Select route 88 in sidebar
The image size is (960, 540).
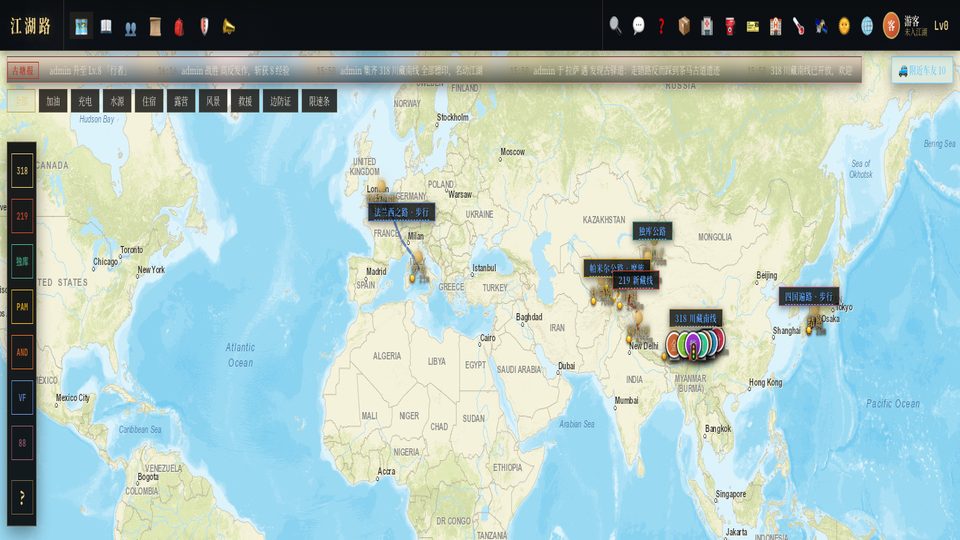pos(22,443)
